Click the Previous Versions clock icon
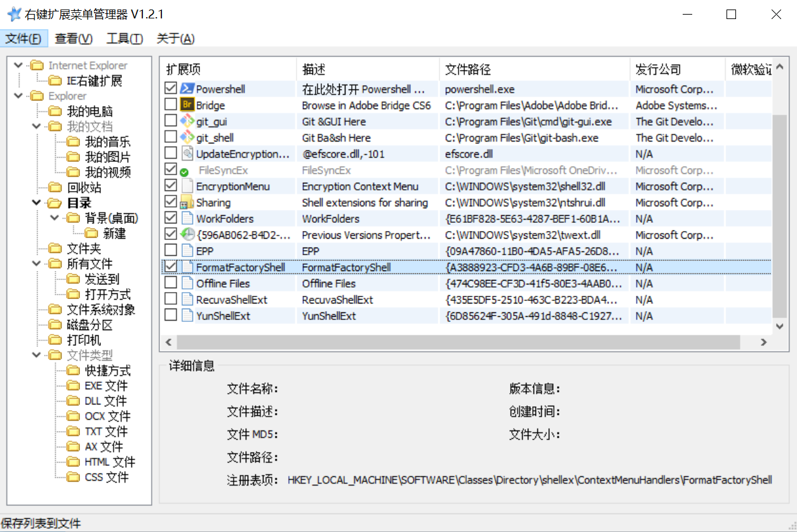This screenshot has height=532, width=797. coord(187,235)
